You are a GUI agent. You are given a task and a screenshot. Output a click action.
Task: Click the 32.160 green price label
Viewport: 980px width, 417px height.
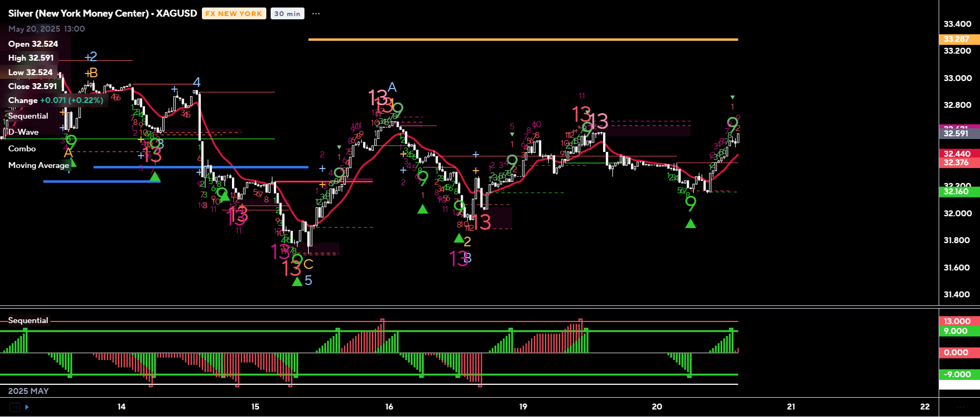(956, 192)
